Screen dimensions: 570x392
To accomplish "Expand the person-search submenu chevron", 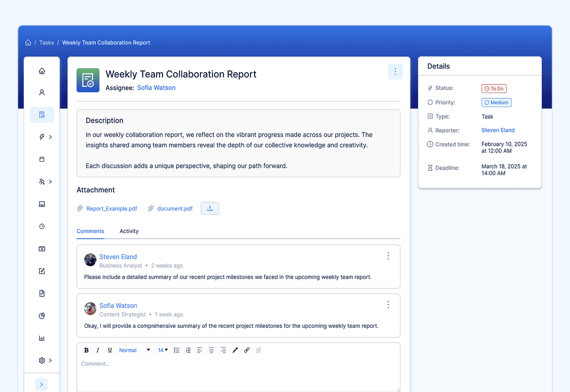I will click(x=50, y=182).
